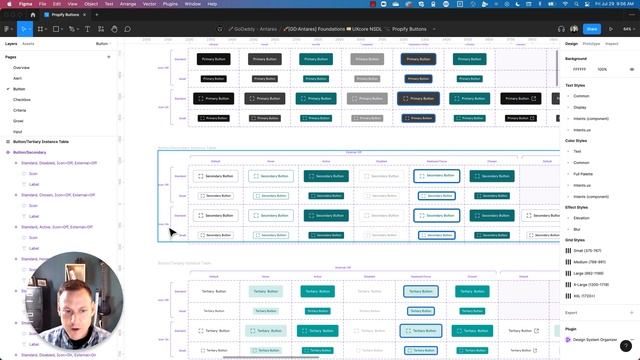Click XXL grid style icon
This screenshot has height=360, width=640.
(x=568, y=296)
